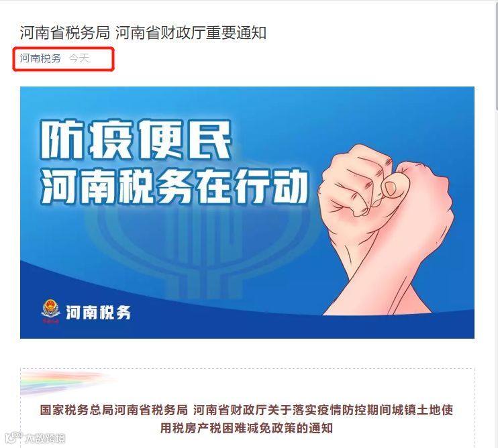Click the 河南省税务局 part of the title
The width and height of the screenshot is (498, 448).
point(65,33)
